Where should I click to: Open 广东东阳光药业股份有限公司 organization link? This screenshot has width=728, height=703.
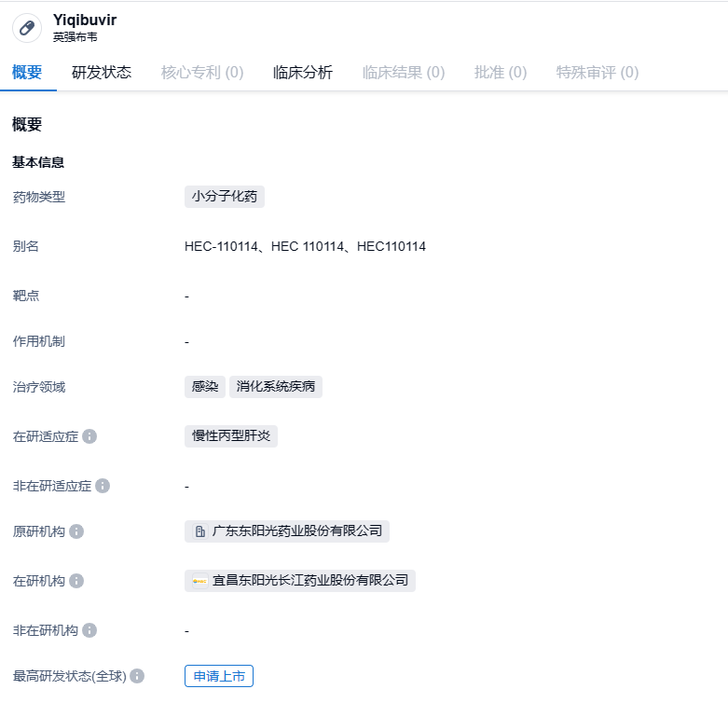click(296, 531)
